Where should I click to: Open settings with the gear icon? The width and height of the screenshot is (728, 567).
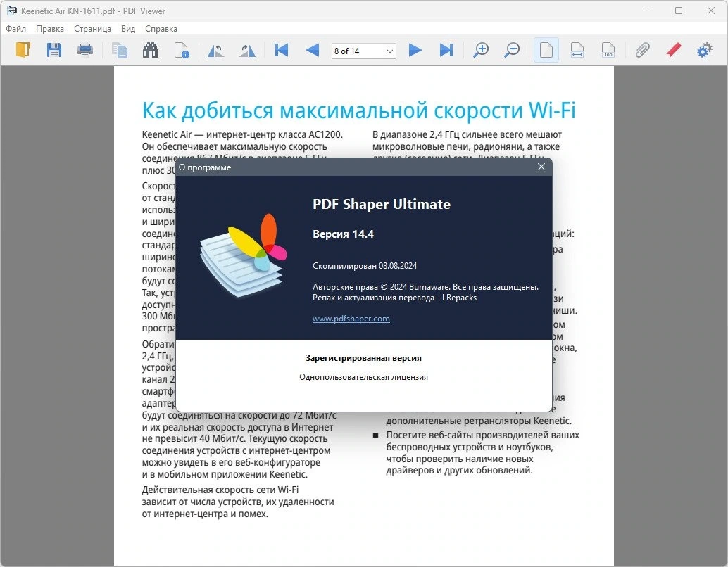coord(704,50)
